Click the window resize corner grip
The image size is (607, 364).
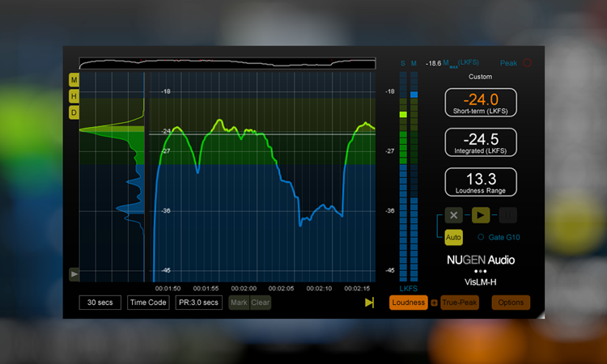pos(541,315)
